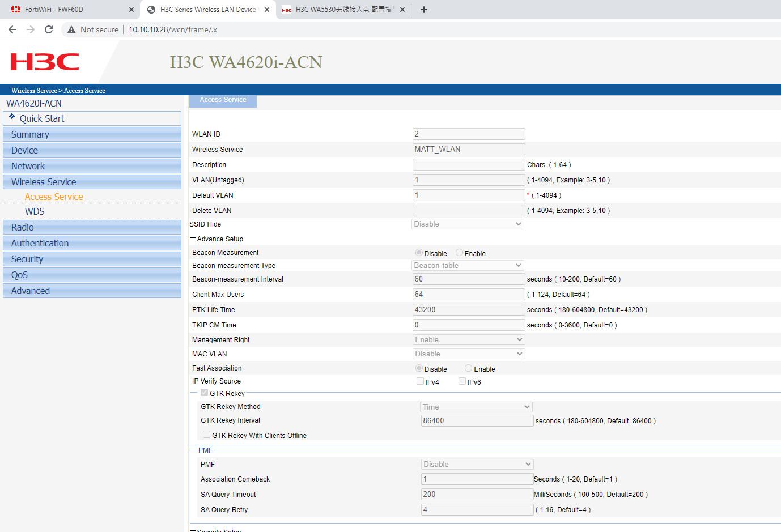
Task: Expand the PMF dropdown list
Action: [x=477, y=465]
